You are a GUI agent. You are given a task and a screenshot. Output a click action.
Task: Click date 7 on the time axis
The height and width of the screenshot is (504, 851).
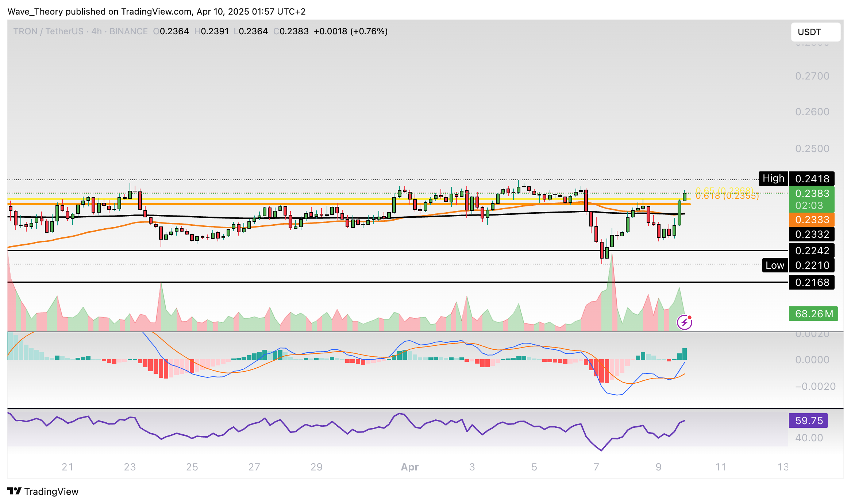[596, 467]
